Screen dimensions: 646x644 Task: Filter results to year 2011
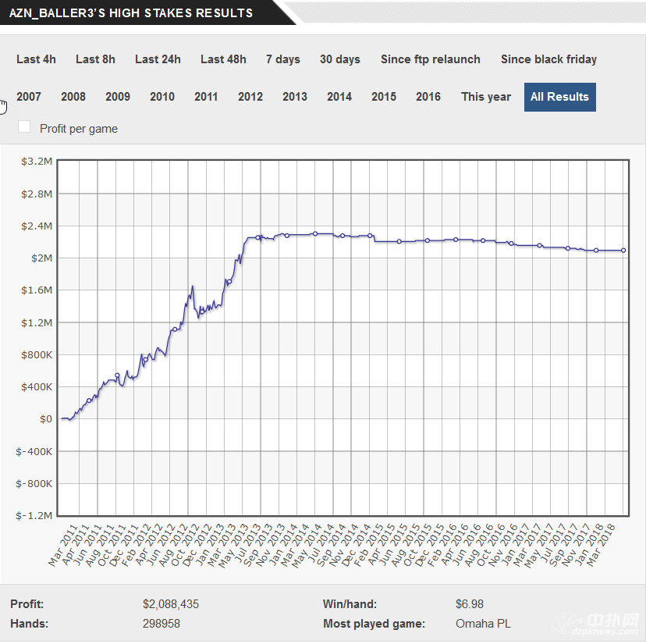(206, 97)
